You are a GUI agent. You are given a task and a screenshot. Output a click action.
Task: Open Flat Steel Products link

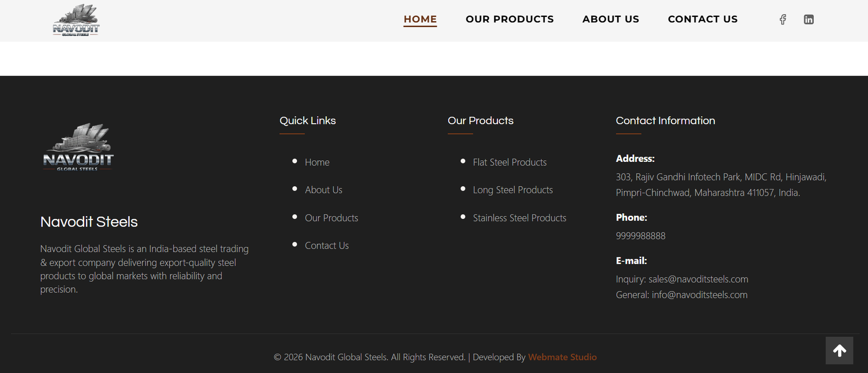509,162
